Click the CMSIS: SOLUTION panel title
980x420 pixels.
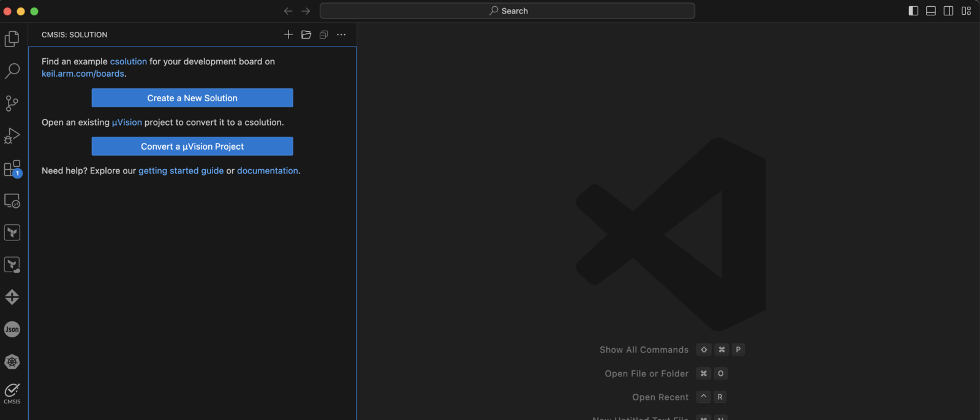pos(74,35)
